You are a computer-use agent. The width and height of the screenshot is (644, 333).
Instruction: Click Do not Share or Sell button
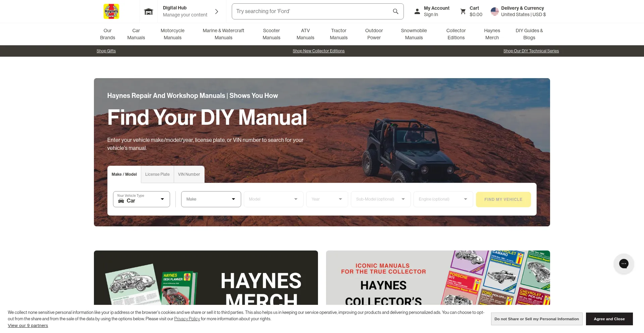[x=537, y=319]
